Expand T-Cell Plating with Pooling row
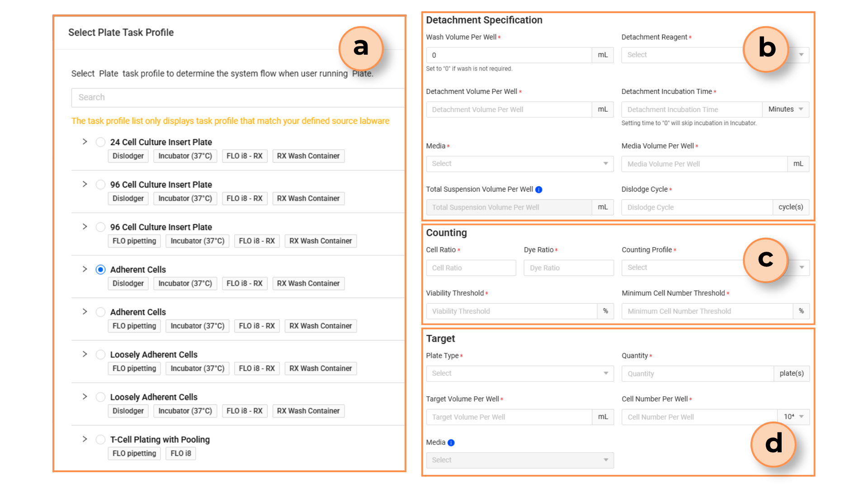This screenshot has width=868, height=488. pyautogui.click(x=85, y=439)
